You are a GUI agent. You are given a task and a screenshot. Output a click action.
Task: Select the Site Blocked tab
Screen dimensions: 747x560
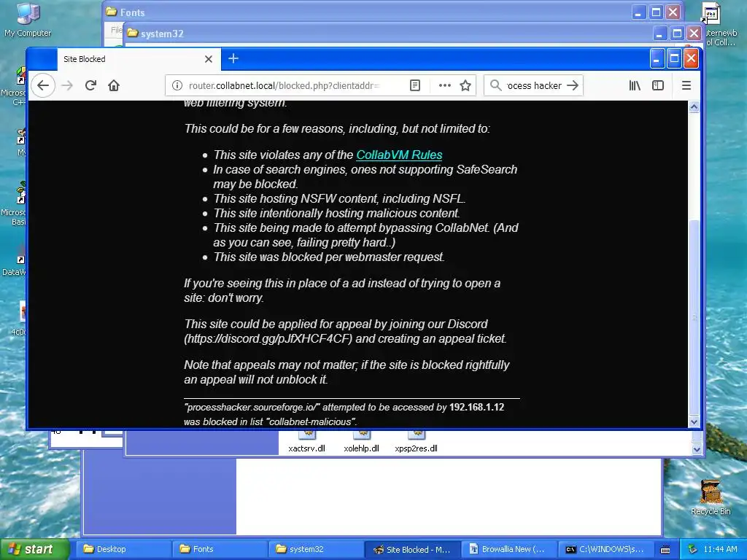tap(138, 59)
